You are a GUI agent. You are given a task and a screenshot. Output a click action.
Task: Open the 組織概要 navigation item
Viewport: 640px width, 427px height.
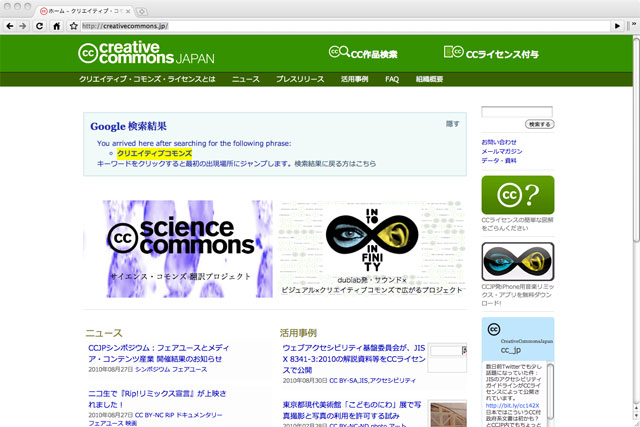pyautogui.click(x=429, y=79)
